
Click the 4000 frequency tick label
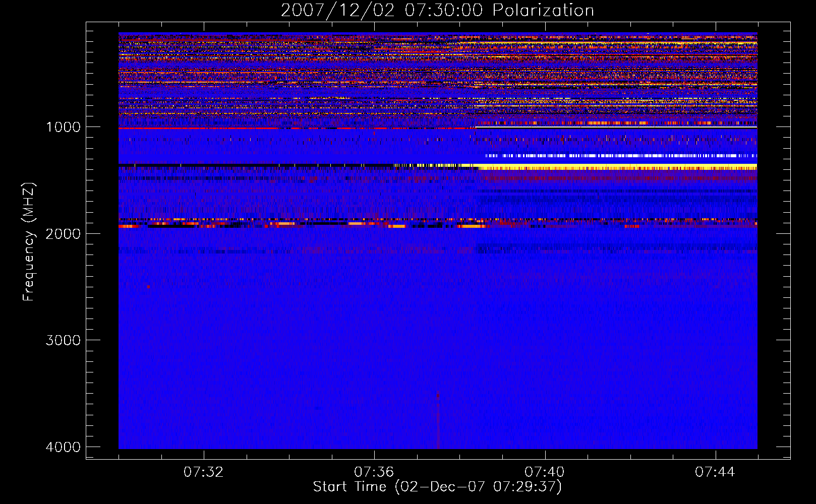tap(64, 447)
